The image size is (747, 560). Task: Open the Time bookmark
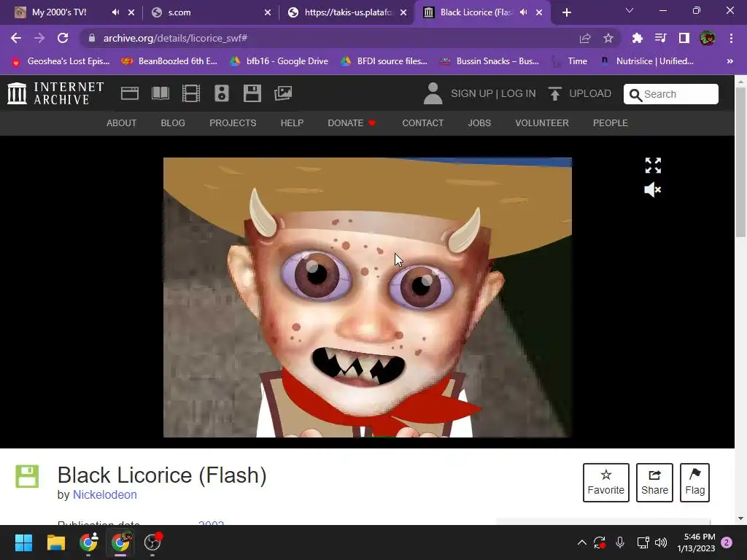569,61
